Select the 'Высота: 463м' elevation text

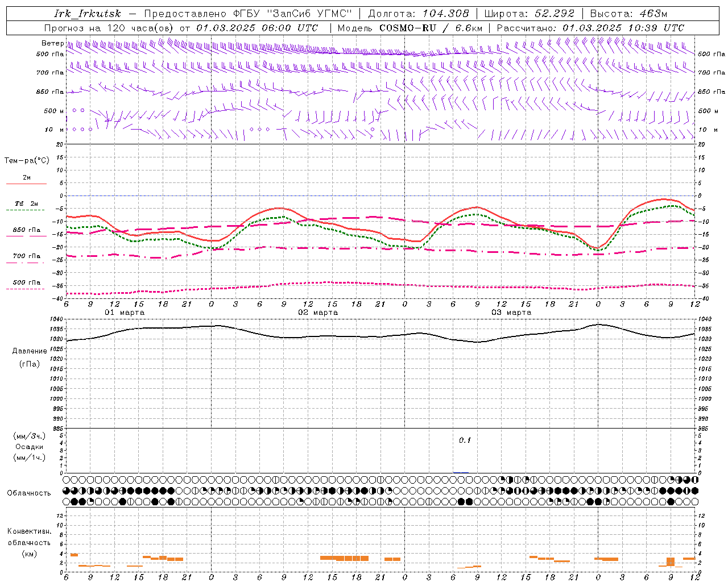point(628,14)
